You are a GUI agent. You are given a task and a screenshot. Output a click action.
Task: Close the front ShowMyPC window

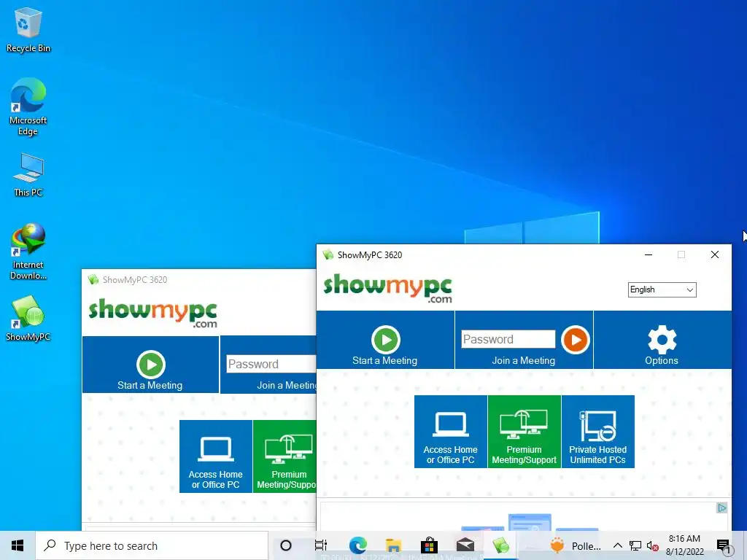[x=715, y=254]
